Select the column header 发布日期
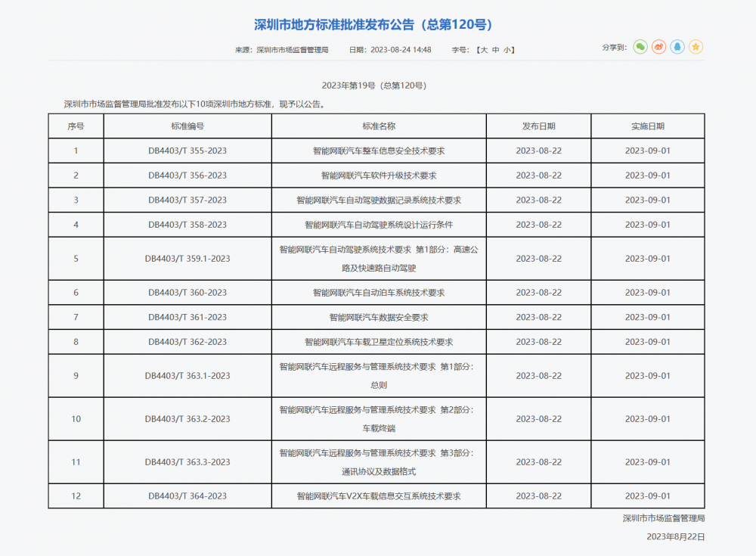Image resolution: width=756 pixels, height=556 pixels. coord(538,126)
